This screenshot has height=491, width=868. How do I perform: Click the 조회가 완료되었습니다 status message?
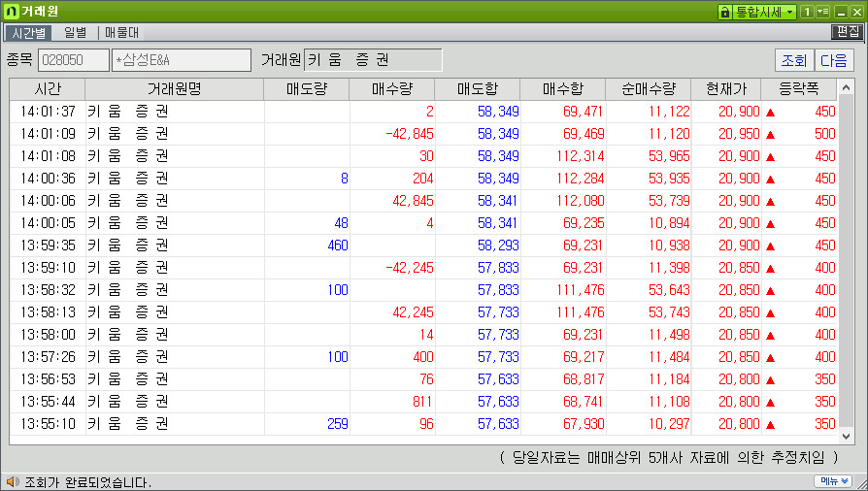[87, 482]
